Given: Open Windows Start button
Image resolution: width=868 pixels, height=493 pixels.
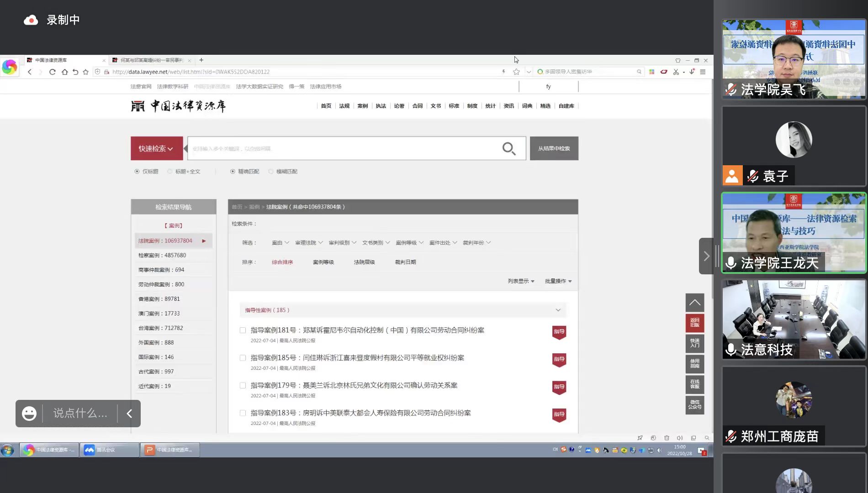Looking at the screenshot, I should (x=7, y=450).
